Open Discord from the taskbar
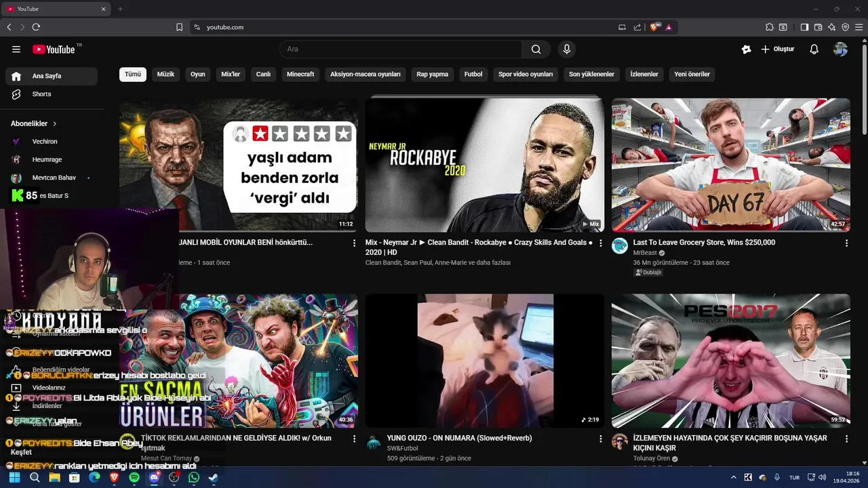The width and height of the screenshot is (868, 488). [154, 477]
